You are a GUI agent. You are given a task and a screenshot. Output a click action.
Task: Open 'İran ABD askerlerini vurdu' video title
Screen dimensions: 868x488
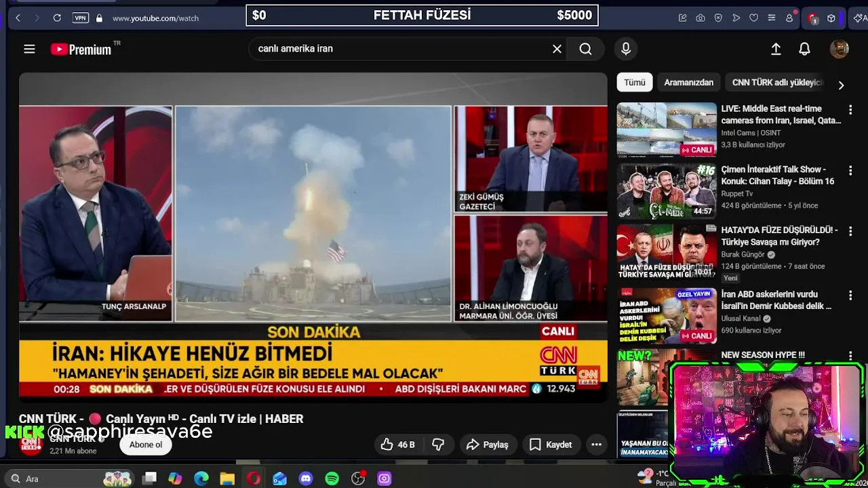(776, 300)
